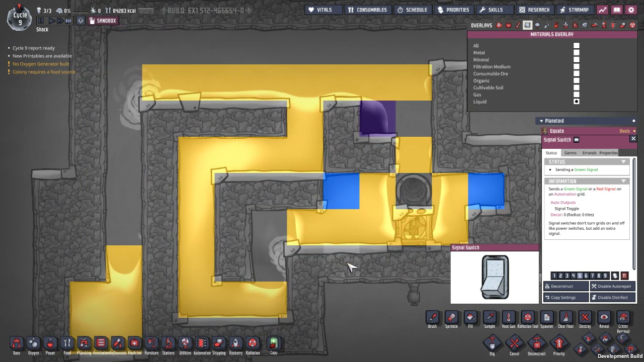Click the Copy Settings button
The height and width of the screenshot is (362, 644).
click(566, 297)
